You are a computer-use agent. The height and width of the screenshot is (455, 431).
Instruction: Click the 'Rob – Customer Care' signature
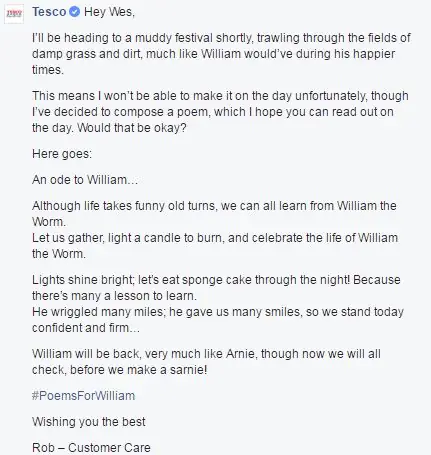[91, 448]
